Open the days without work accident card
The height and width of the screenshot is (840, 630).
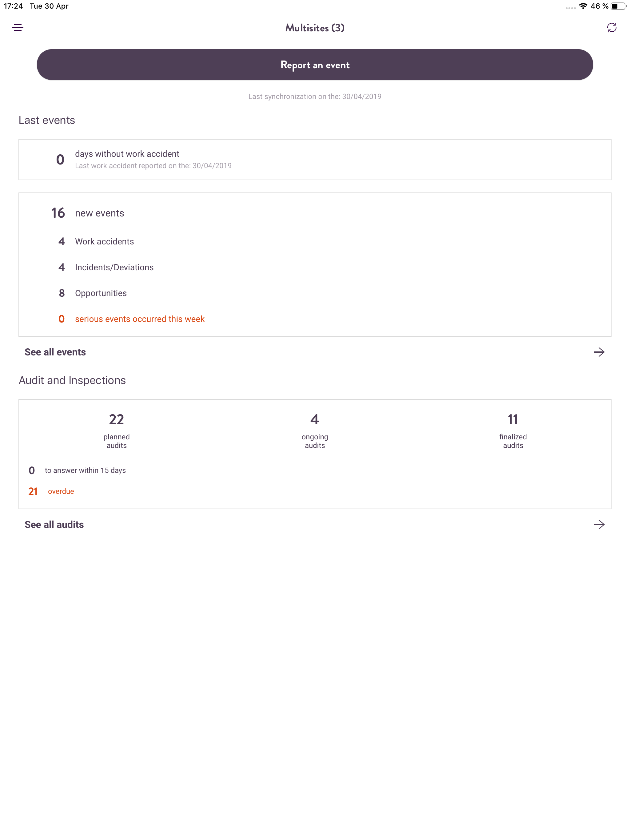(x=315, y=160)
